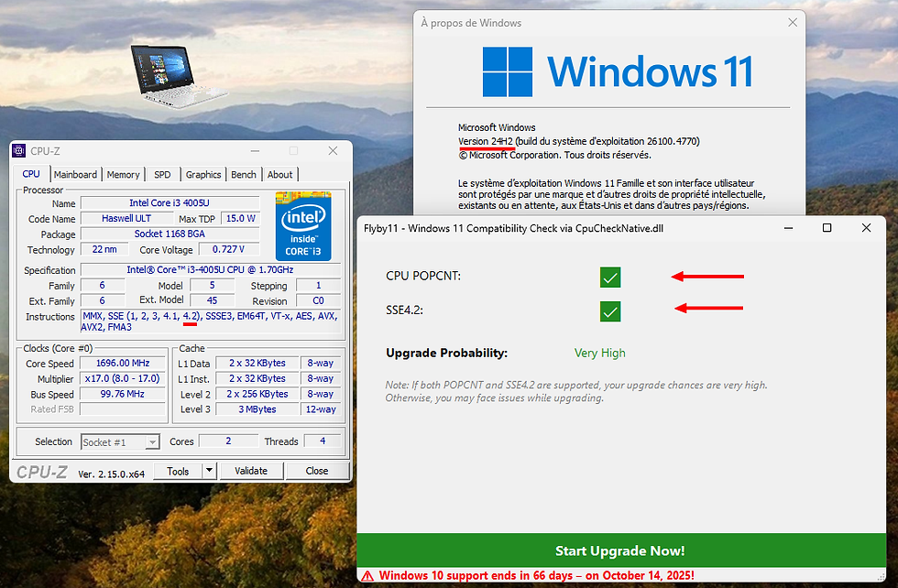Close the Flyby11 window
Image resolution: width=898 pixels, height=588 pixels.
[867, 228]
